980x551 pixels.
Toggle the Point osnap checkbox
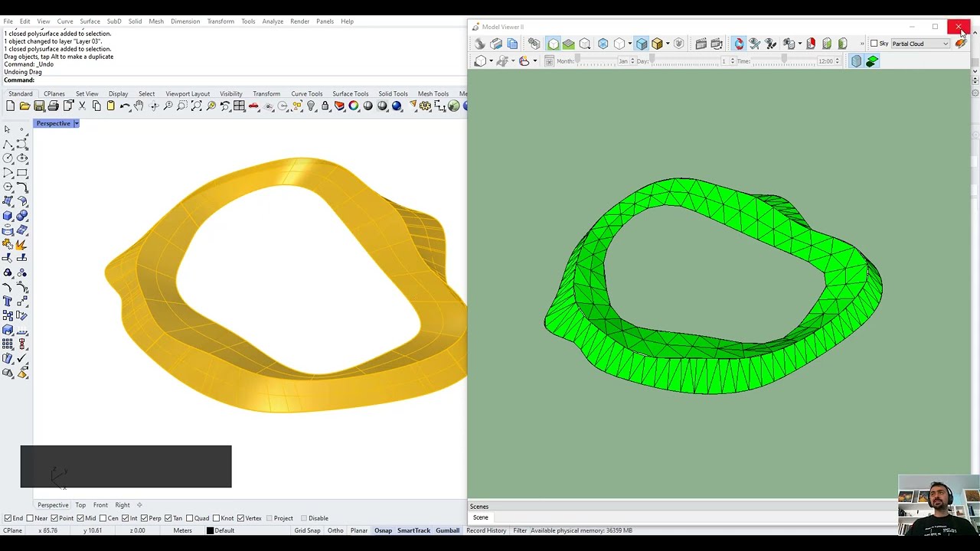tap(54, 518)
